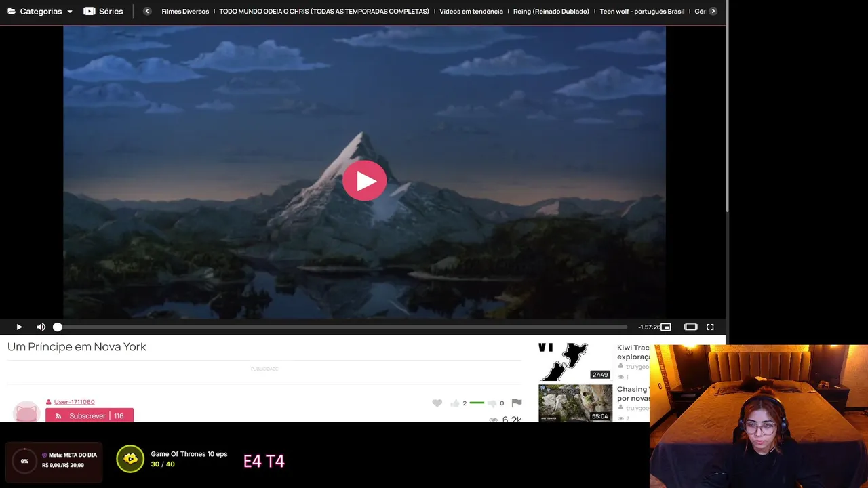Viewport: 868px width, 488px height.
Task: Click the video progress bar scrubber
Action: coord(58,327)
